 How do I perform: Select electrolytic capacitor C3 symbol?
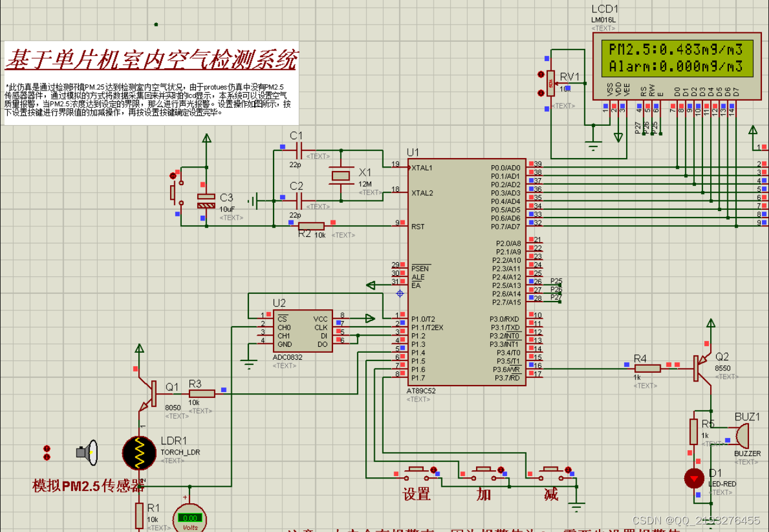(x=206, y=201)
